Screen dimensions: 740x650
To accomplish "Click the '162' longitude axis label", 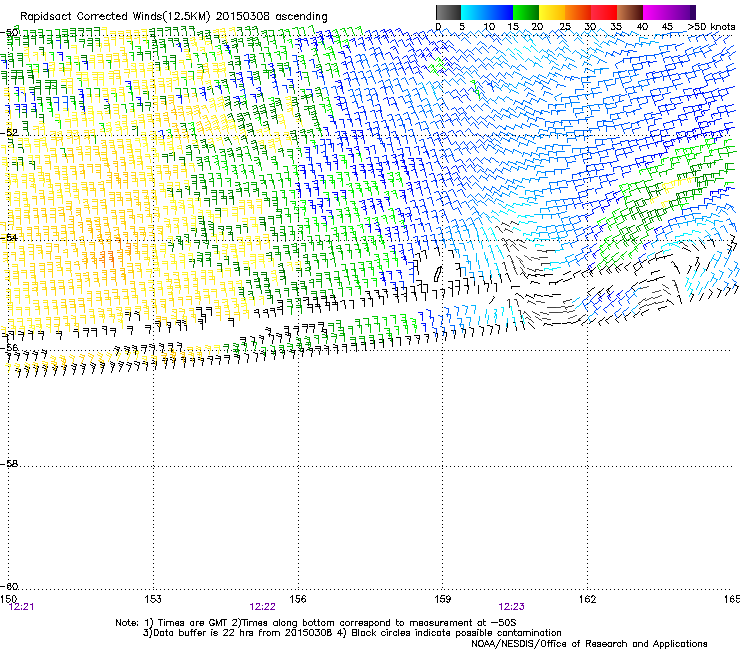I will coord(587,599).
